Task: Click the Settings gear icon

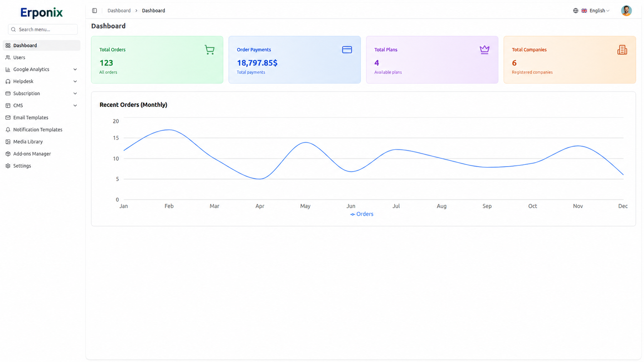Action: [8, 166]
